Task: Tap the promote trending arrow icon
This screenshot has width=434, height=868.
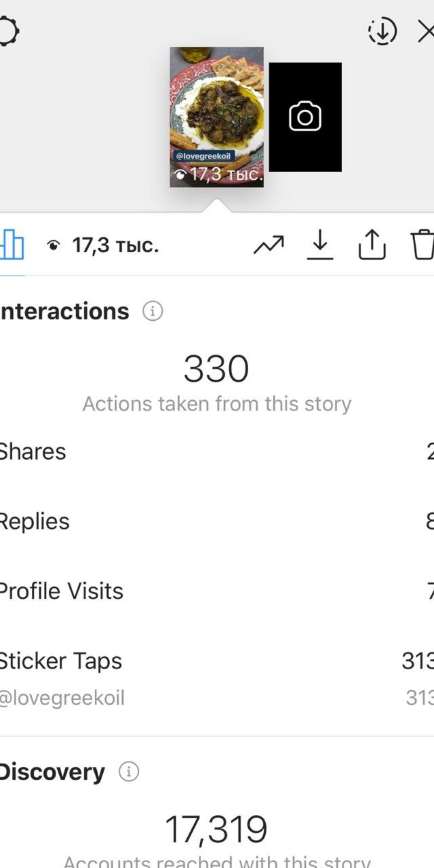Action: (269, 245)
